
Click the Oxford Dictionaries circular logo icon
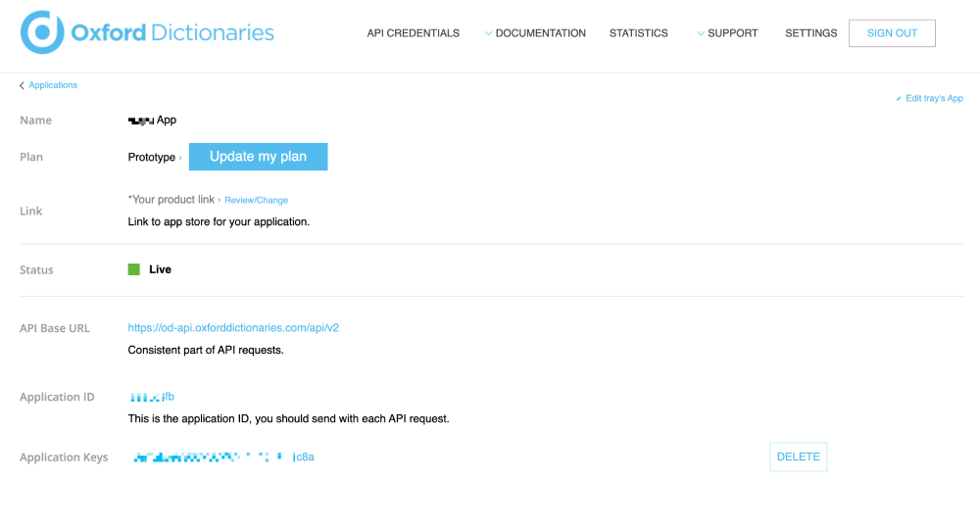pos(42,32)
